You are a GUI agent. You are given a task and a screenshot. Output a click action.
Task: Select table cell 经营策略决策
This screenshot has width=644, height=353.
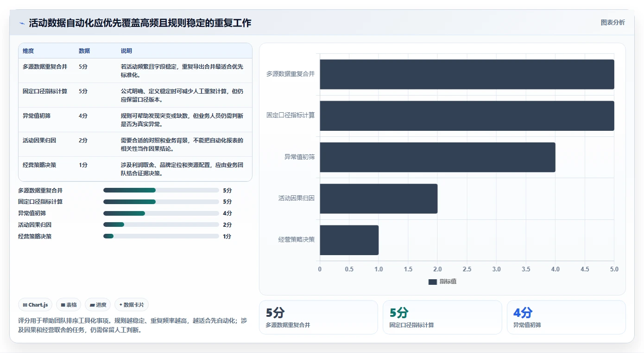click(x=39, y=165)
